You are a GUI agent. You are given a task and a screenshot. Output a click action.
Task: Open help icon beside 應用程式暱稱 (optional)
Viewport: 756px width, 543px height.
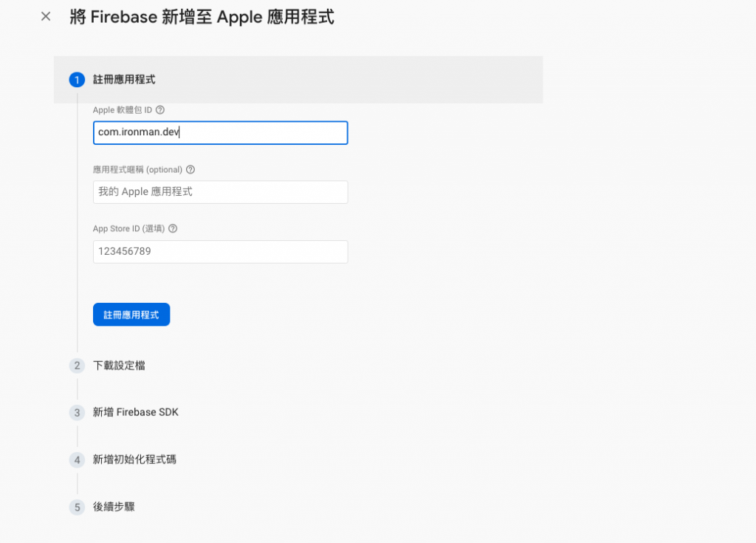click(x=190, y=169)
